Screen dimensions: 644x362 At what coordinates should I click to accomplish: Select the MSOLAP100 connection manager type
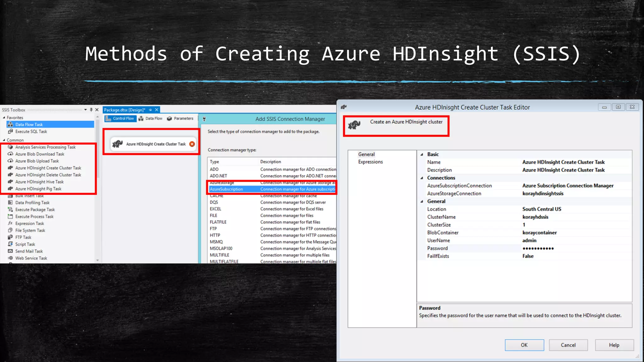272,249
